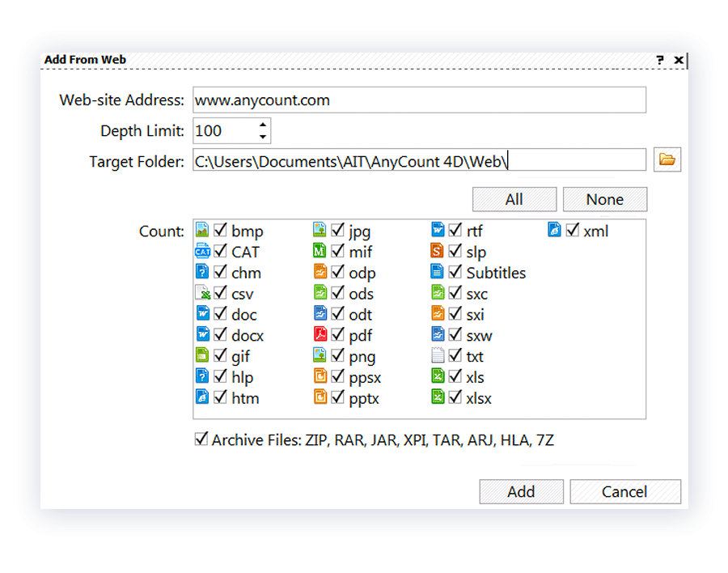Click the folder browse icon beside Target Folder
The height and width of the screenshot is (573, 728).
(x=667, y=159)
